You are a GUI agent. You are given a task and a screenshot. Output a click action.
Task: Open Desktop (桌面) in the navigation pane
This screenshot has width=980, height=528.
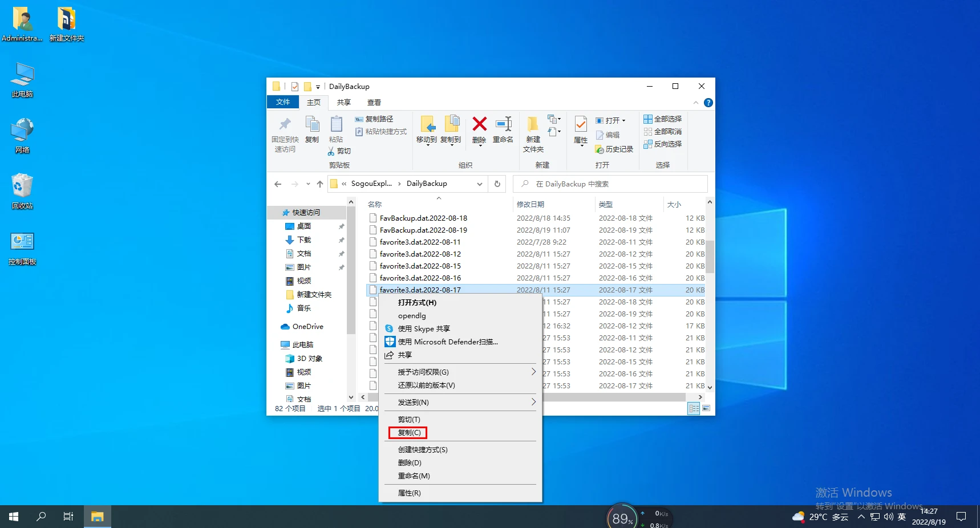point(304,226)
